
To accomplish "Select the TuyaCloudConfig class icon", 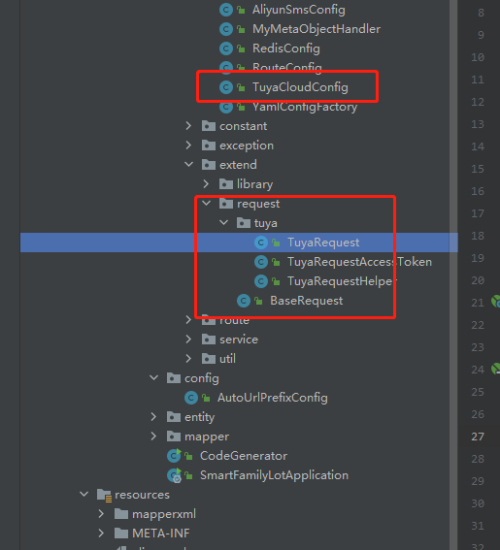I will [x=226, y=87].
